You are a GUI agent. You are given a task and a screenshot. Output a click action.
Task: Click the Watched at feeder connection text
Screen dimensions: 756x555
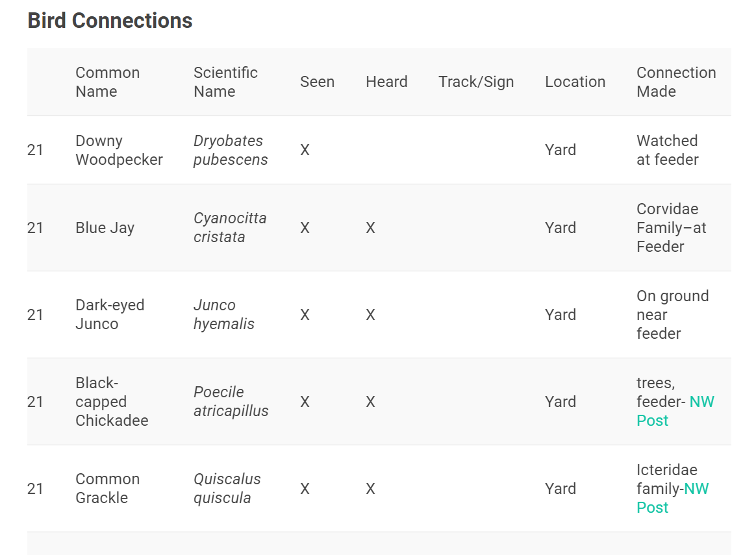[x=667, y=150]
